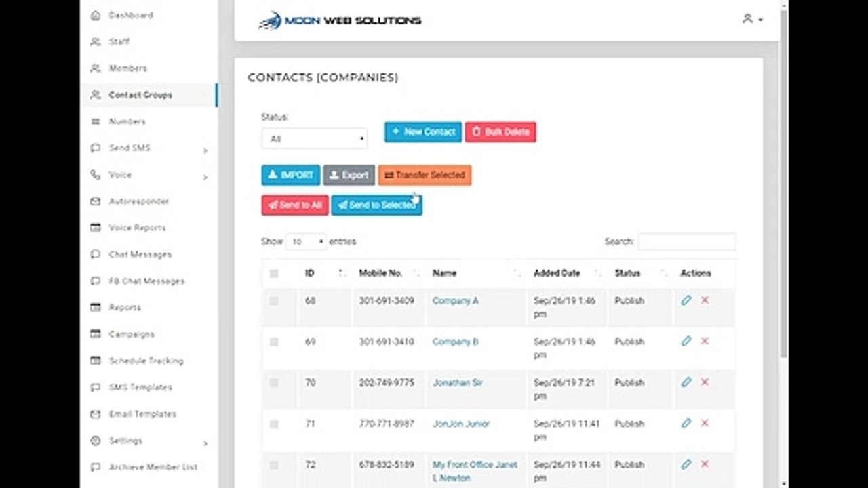Image resolution: width=868 pixels, height=488 pixels.
Task: Delete JonJon Junior with red X
Action: coord(705,423)
